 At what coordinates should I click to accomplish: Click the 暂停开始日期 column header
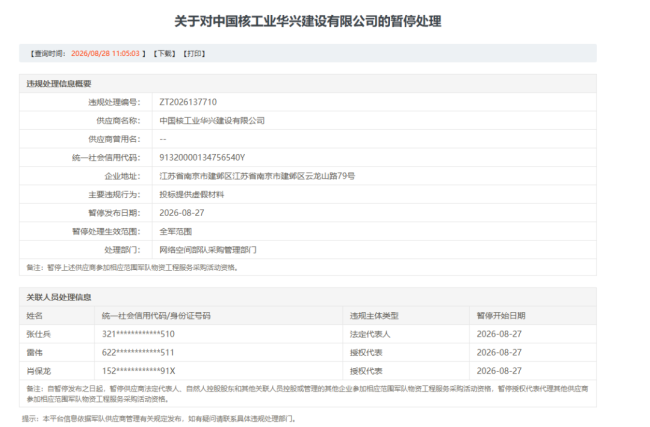pyautogui.click(x=501, y=316)
